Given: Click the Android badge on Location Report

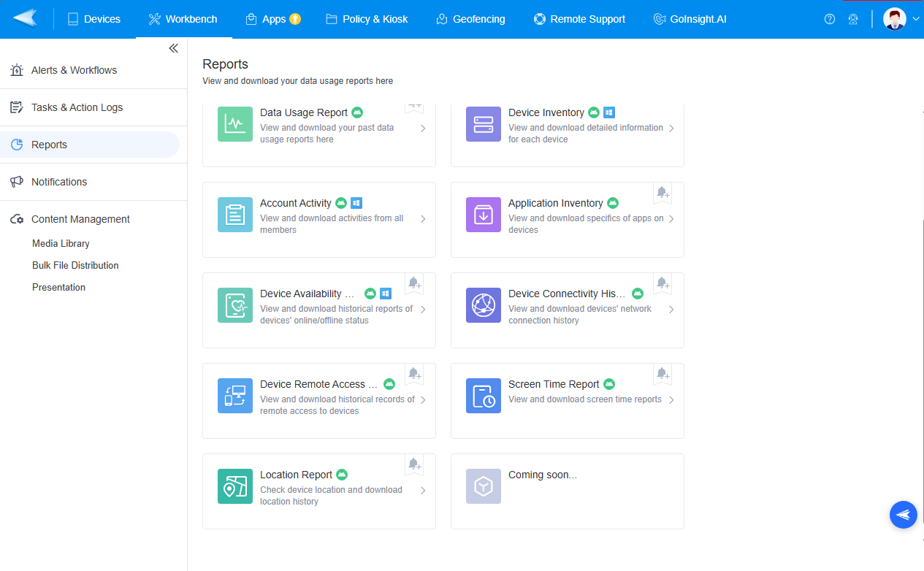Looking at the screenshot, I should (342, 475).
